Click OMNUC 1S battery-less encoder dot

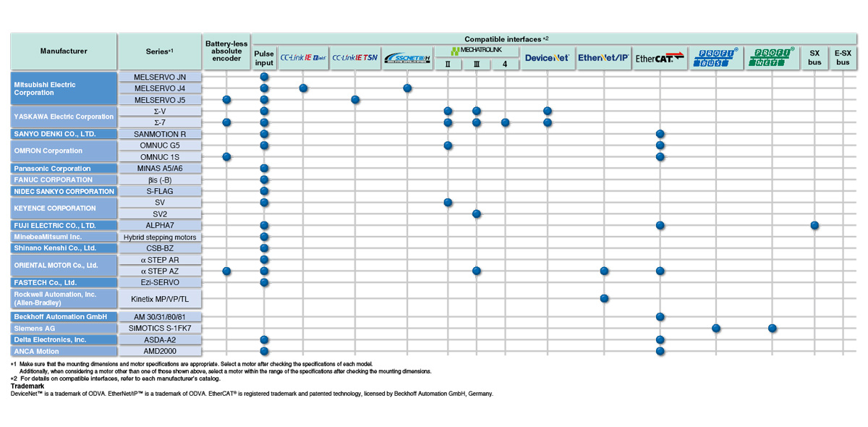tap(226, 156)
